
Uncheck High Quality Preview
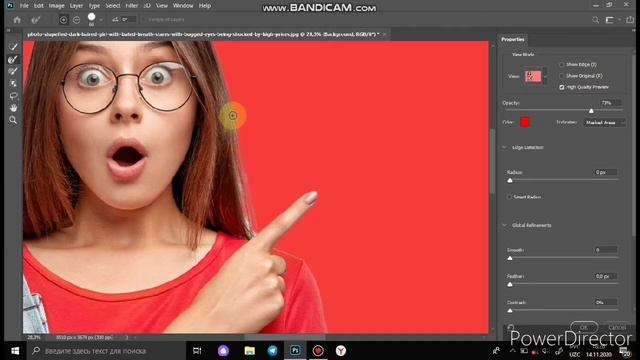(562, 87)
